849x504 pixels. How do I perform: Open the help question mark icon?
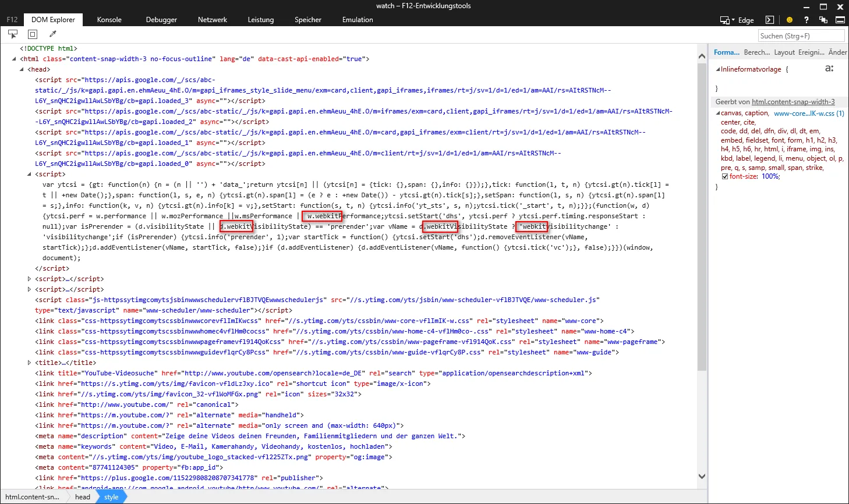[x=806, y=20]
